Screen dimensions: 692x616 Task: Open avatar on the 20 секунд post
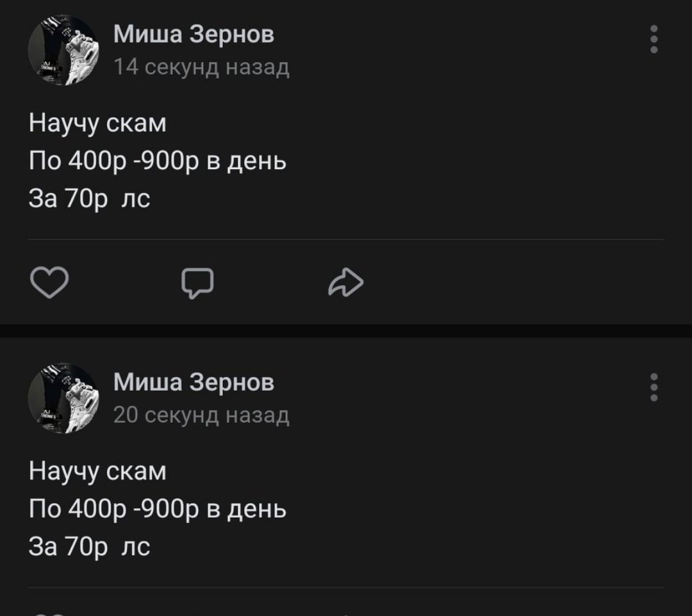(63, 398)
